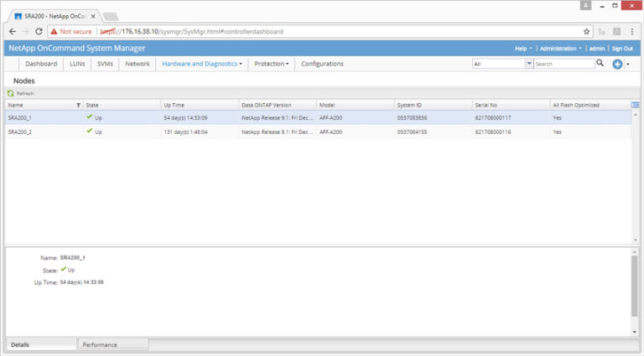644x356 pixels.
Task: Bookmark page with the star icon
Action: click(586, 32)
